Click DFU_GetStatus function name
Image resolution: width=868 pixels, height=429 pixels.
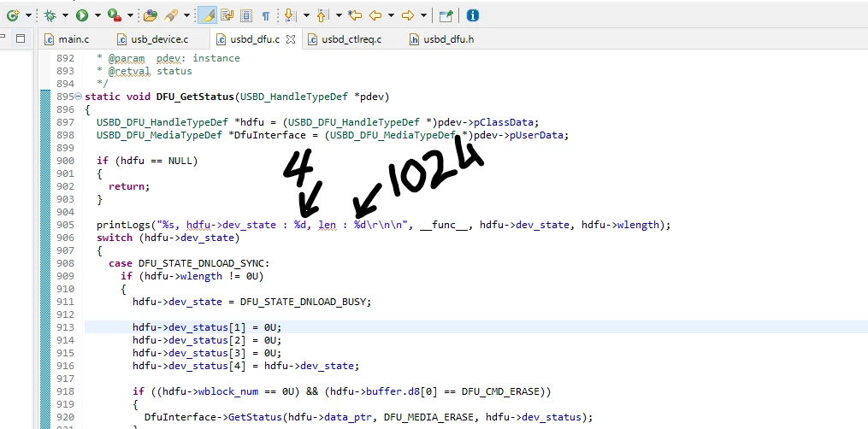coord(195,97)
